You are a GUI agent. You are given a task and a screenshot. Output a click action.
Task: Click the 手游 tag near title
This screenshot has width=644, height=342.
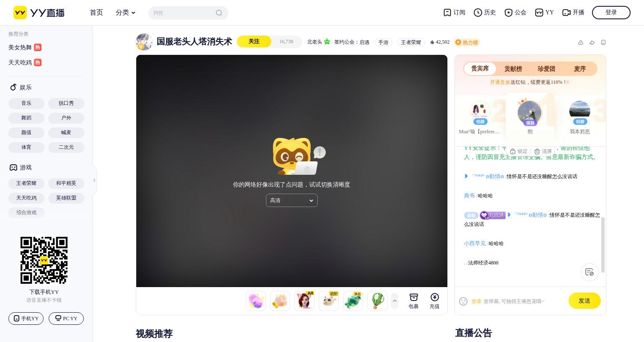click(383, 42)
